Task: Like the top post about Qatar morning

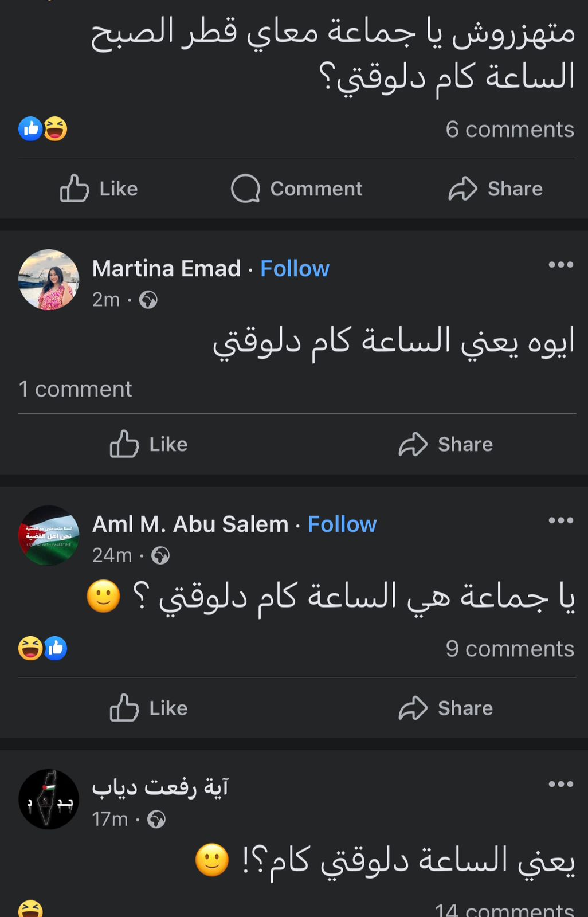Action: (x=99, y=189)
